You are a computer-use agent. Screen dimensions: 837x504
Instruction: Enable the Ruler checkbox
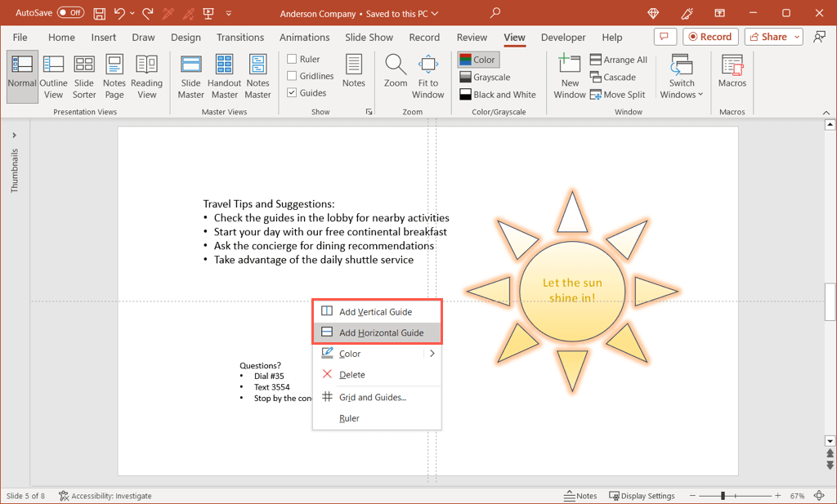(293, 59)
